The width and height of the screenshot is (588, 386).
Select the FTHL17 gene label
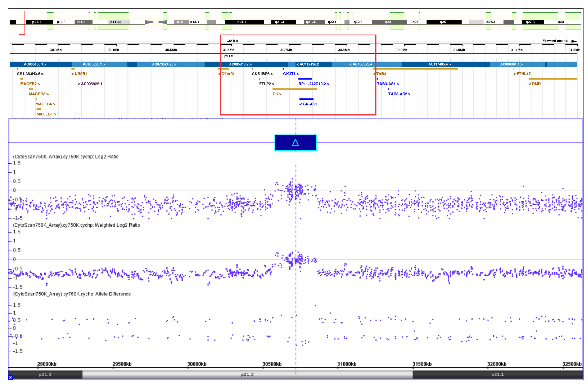522,74
